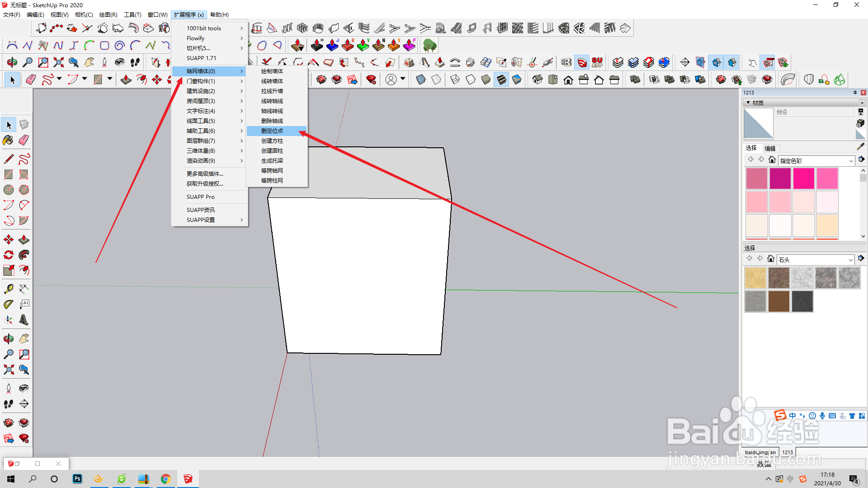
Task: Pick the material eyedropper sample tool
Action: pyautogui.click(x=860, y=147)
